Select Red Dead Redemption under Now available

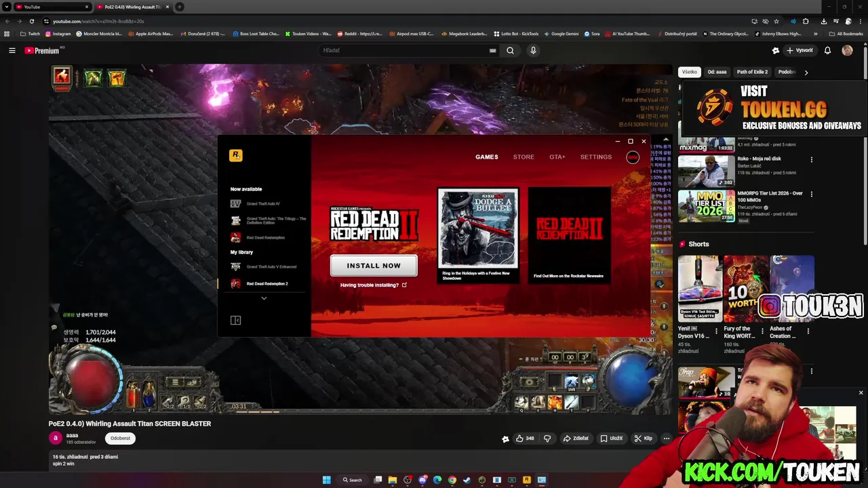coord(258,237)
